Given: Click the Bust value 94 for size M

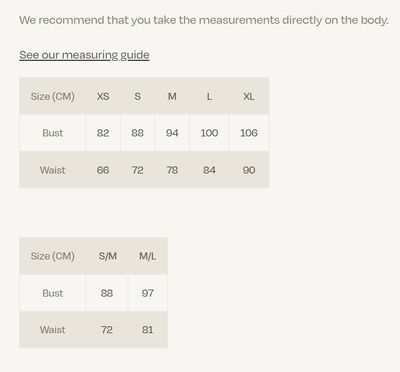Looking at the screenshot, I should click(172, 133).
